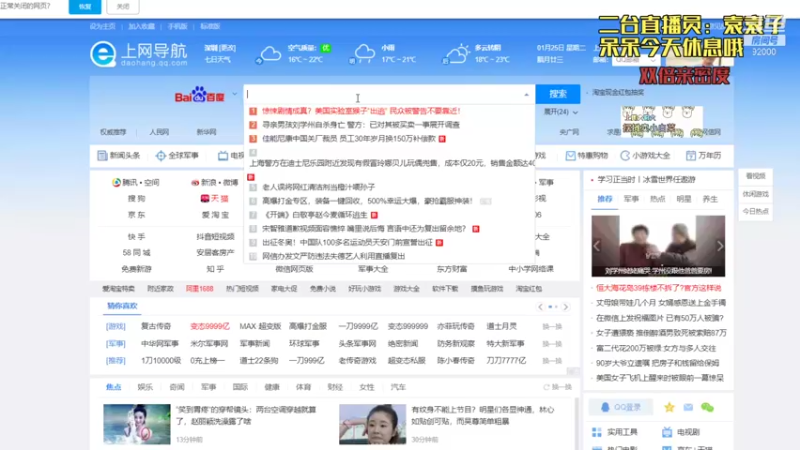Select suggestion 出征冬奥 中国队
The width and height of the screenshot is (800, 450).
coord(346,242)
